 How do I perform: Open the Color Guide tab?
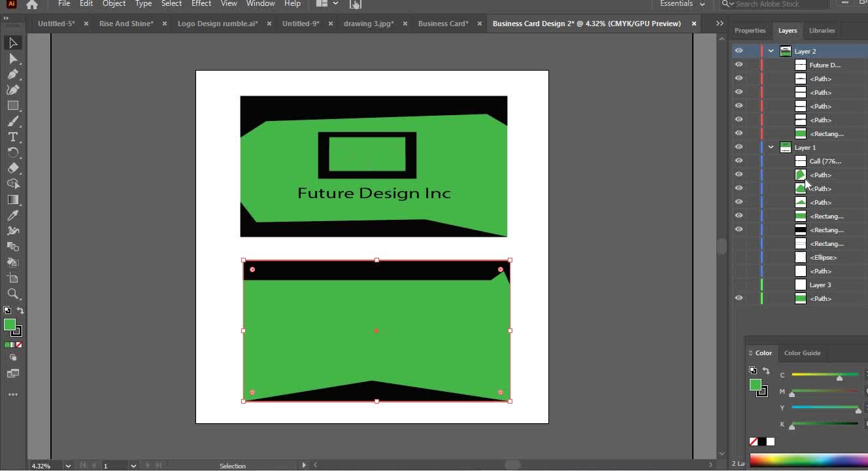(802, 353)
